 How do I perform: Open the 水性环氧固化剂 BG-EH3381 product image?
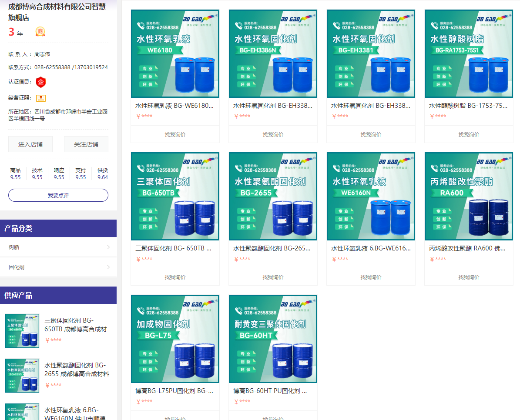[371, 53]
